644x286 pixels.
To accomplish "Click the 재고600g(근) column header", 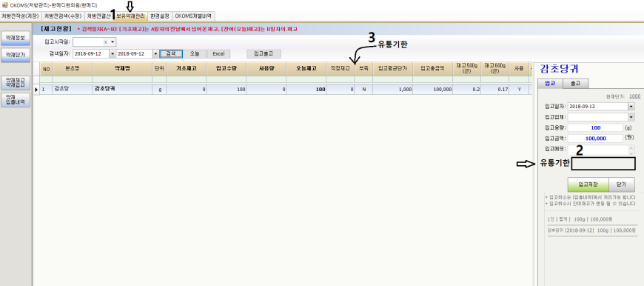I will point(495,69).
